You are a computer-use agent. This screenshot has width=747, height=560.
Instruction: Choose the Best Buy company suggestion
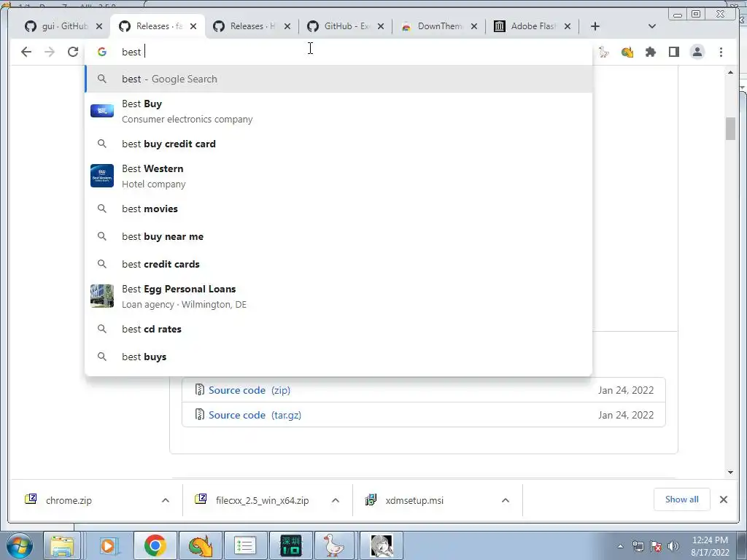338,111
